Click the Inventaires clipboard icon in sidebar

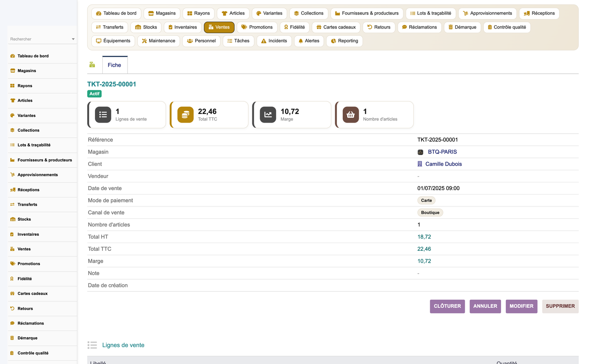tap(13, 234)
